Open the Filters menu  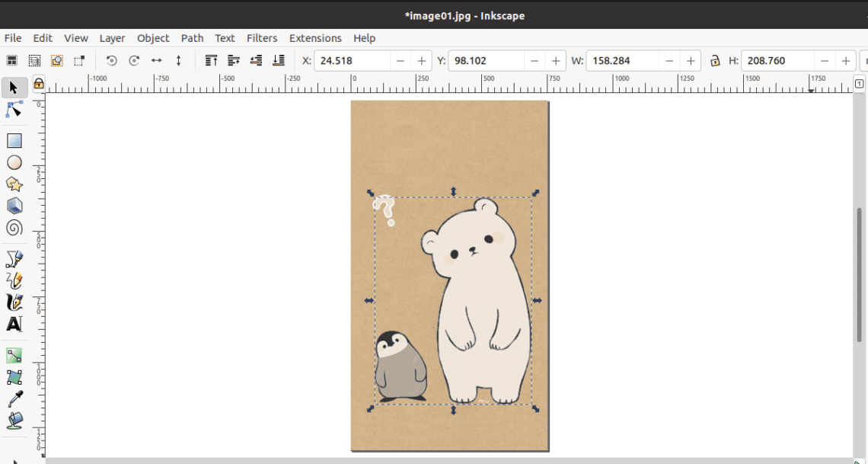pos(262,38)
